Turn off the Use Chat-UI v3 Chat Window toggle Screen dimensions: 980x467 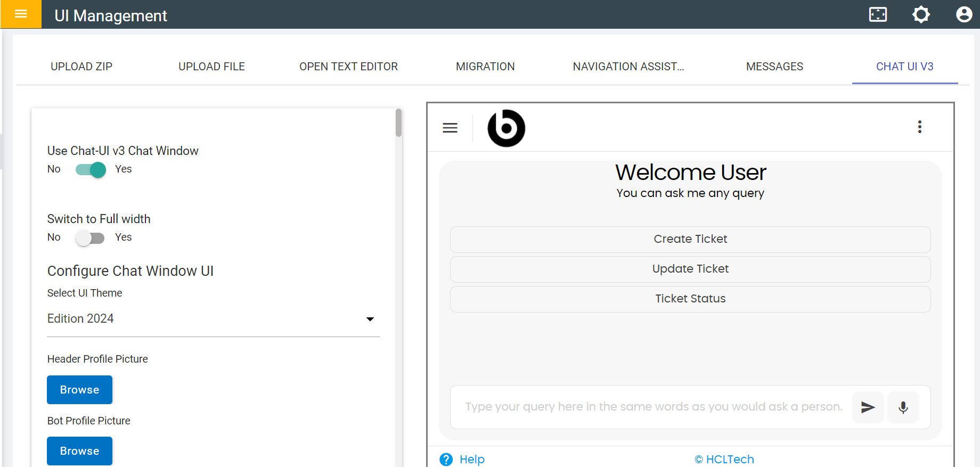pyautogui.click(x=91, y=170)
